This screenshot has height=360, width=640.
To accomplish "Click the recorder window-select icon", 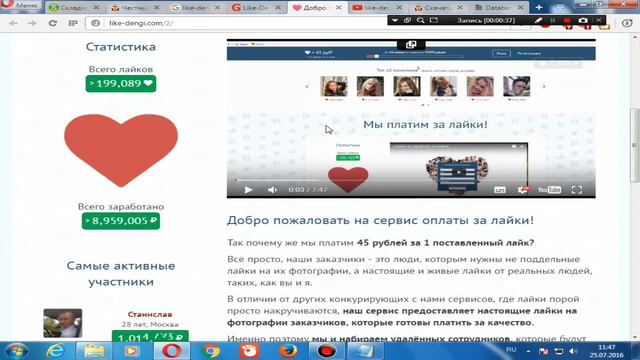I will (x=407, y=20).
